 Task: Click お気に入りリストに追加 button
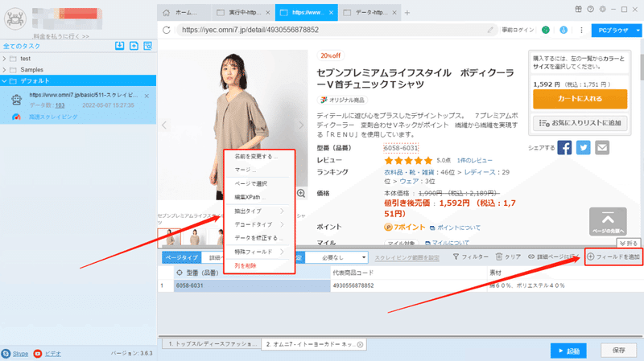click(580, 123)
